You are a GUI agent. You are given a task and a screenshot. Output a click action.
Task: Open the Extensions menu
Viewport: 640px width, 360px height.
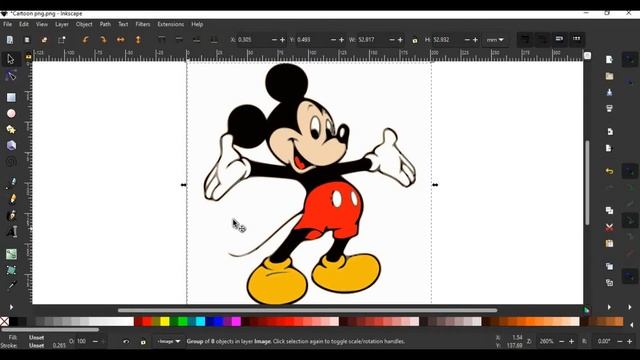pyautogui.click(x=171, y=24)
